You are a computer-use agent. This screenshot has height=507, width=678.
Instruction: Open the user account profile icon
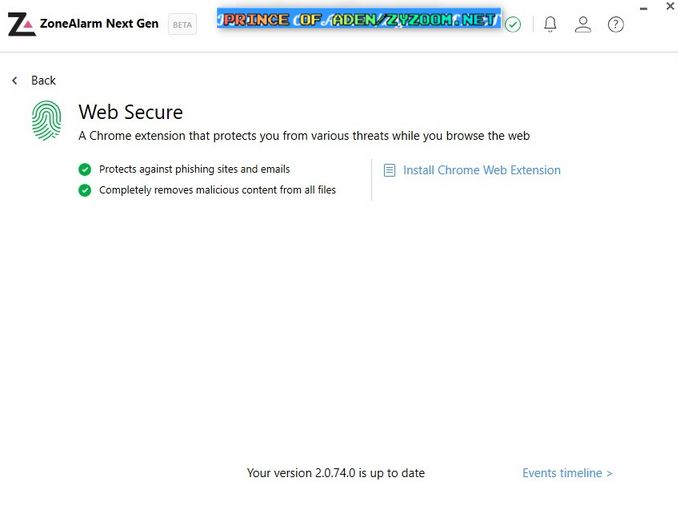(583, 24)
